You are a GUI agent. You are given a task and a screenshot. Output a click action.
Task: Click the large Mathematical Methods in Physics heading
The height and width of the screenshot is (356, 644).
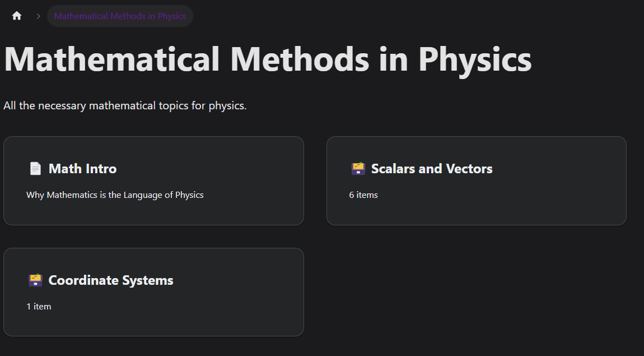pyautogui.click(x=267, y=59)
